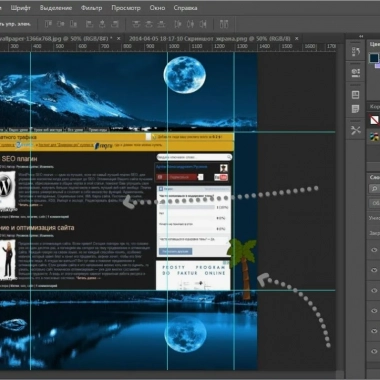Open the dock panel icon above Notes

click(356, 95)
